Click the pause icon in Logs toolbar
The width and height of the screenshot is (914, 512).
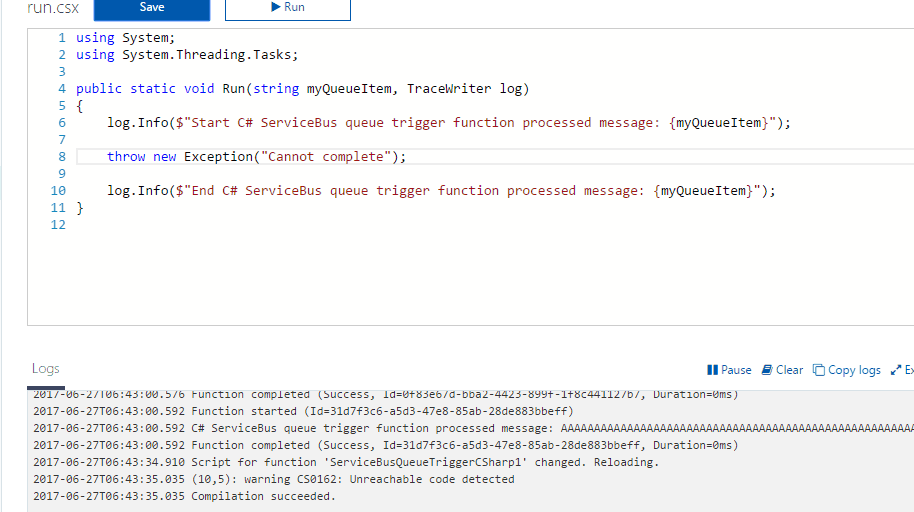pyautogui.click(x=712, y=370)
